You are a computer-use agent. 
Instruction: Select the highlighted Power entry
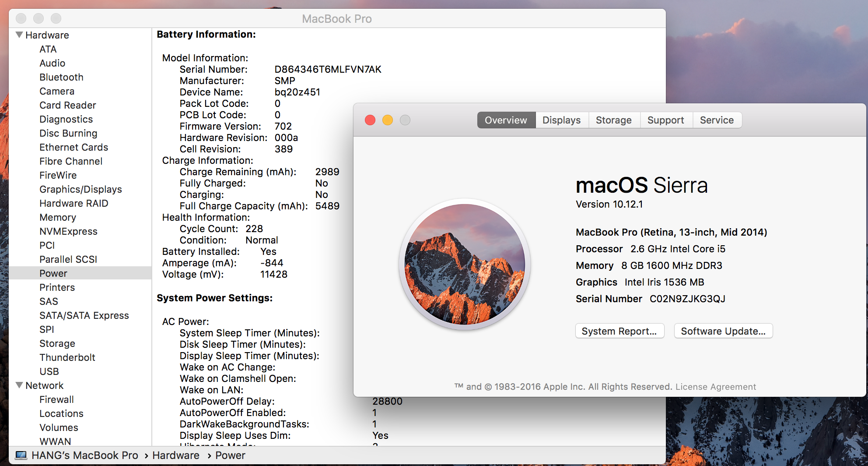[x=80, y=273]
